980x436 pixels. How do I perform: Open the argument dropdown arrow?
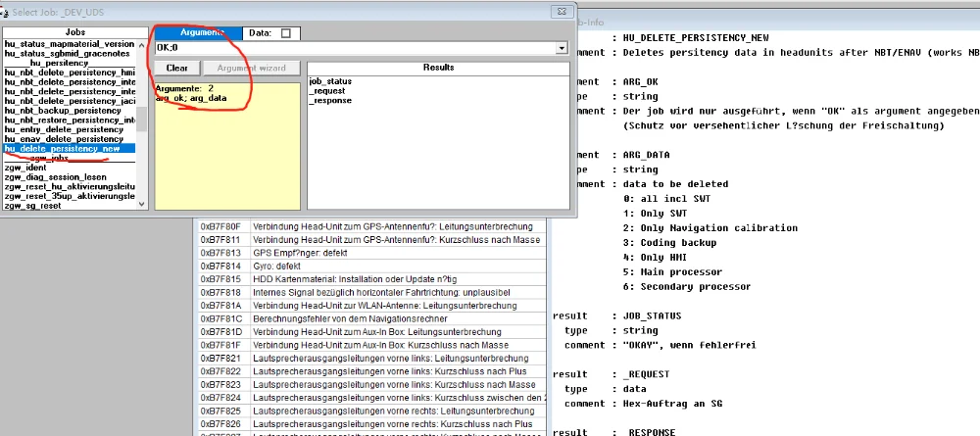(x=562, y=47)
